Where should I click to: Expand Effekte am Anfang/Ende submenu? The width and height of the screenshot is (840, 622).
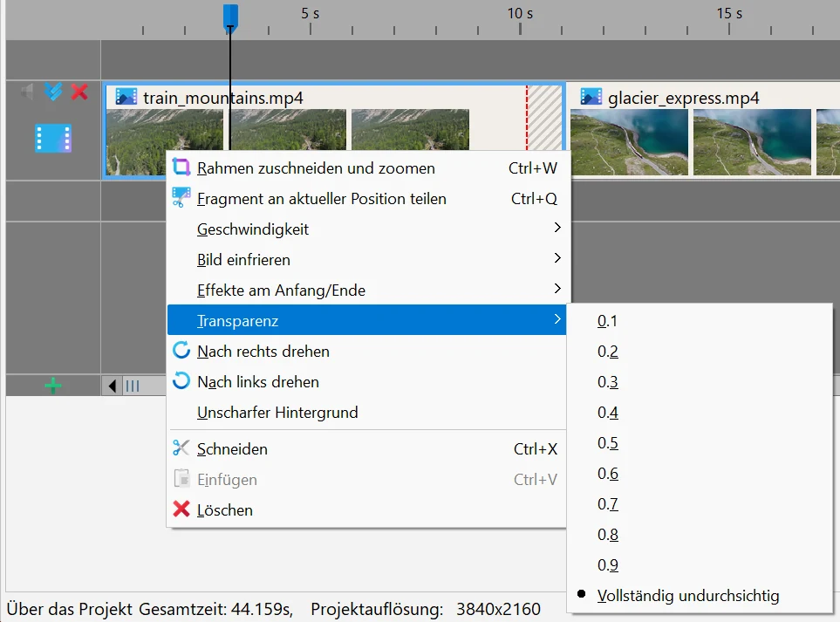[366, 290]
